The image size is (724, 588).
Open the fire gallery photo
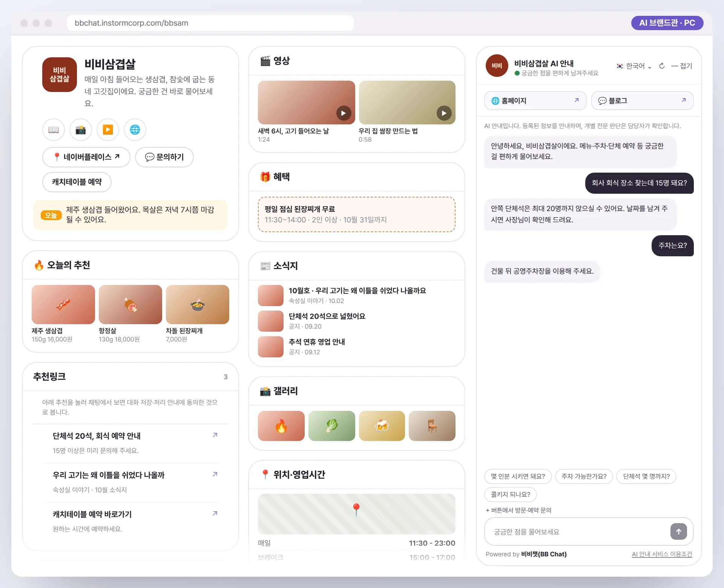[281, 426]
